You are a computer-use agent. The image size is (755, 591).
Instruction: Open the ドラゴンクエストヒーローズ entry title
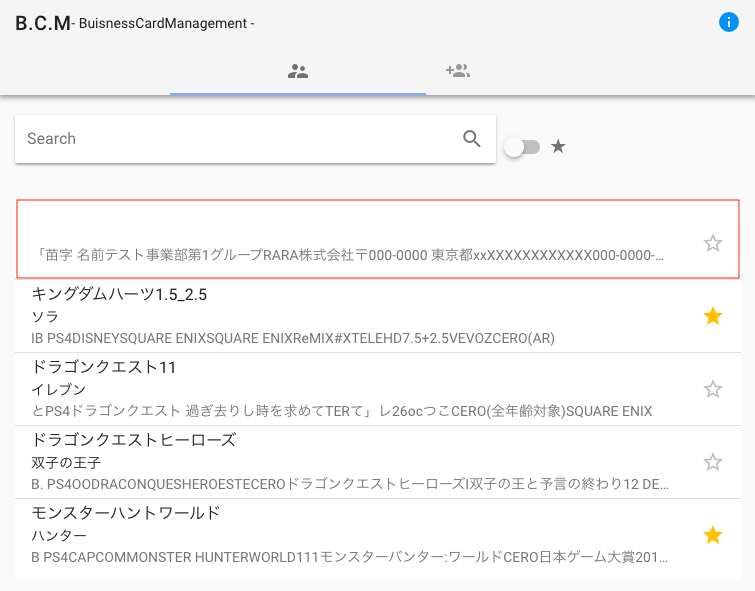[133, 440]
